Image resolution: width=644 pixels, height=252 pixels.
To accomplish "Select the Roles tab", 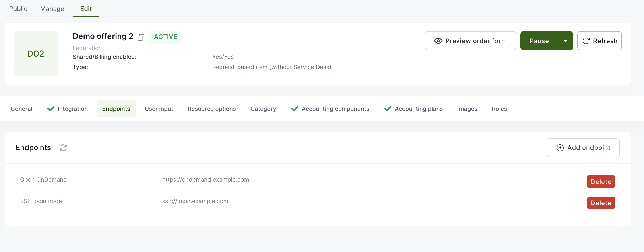I will tap(499, 109).
